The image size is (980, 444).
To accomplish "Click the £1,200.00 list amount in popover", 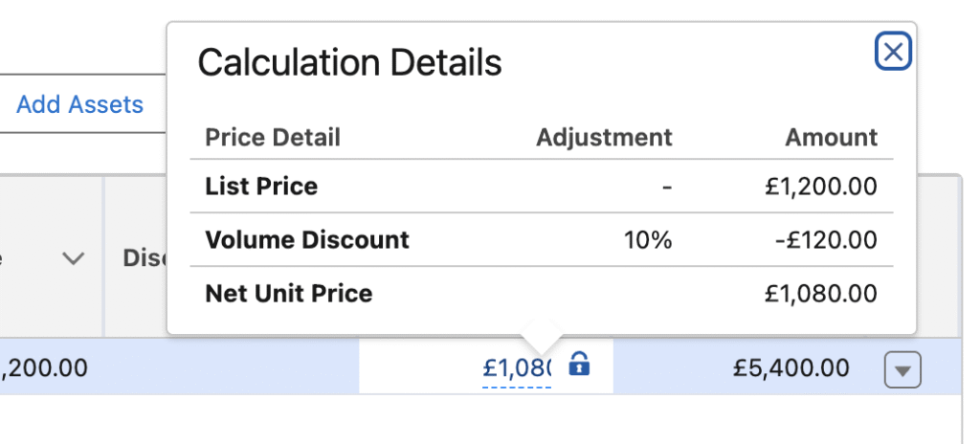I will (x=821, y=186).
